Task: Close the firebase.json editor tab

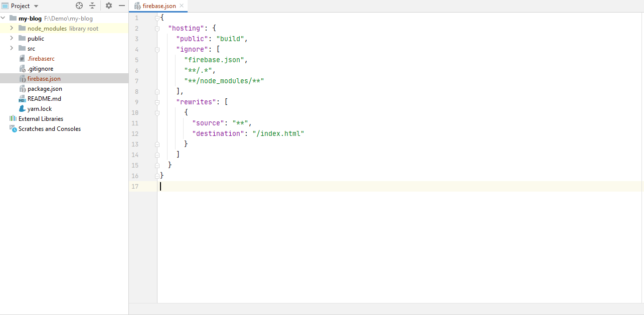Action: click(182, 6)
